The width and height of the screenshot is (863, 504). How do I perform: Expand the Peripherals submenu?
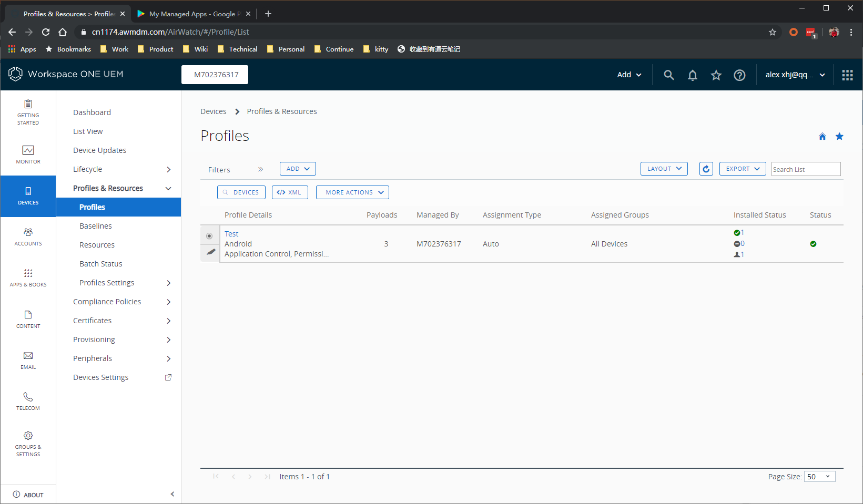coord(168,358)
